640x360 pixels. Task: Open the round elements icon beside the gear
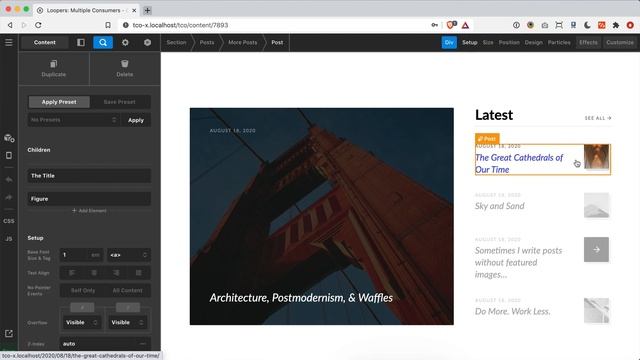[147, 42]
